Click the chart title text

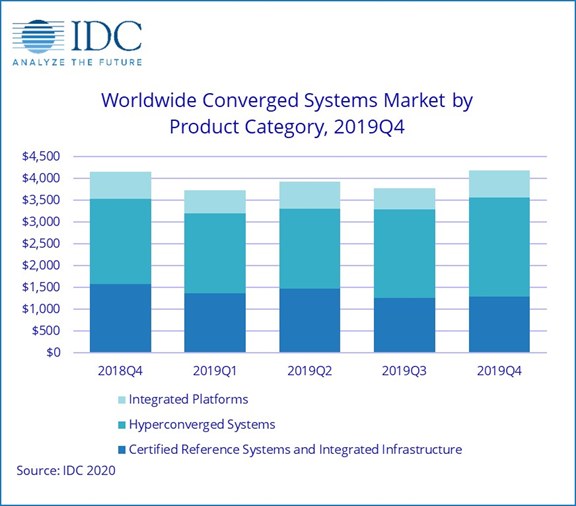coord(287,114)
